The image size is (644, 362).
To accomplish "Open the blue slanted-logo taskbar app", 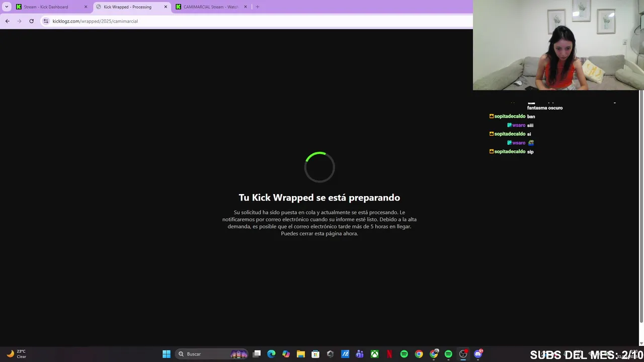I will (x=345, y=354).
